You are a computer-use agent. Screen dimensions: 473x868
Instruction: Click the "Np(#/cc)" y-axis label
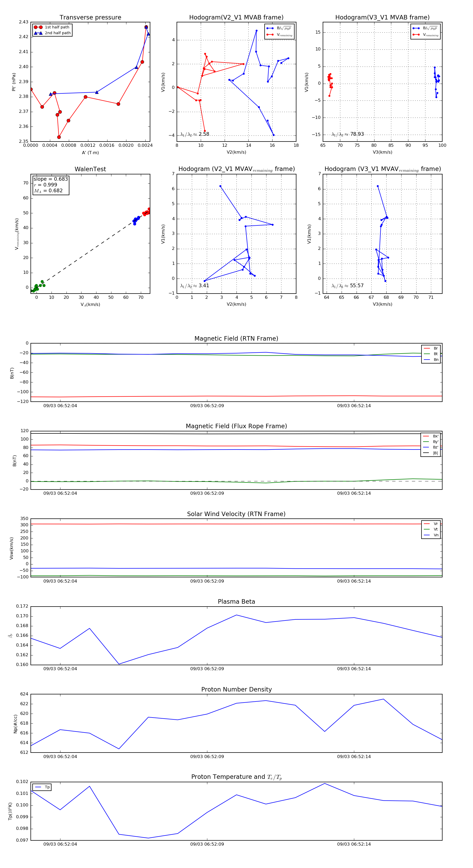(x=16, y=724)
